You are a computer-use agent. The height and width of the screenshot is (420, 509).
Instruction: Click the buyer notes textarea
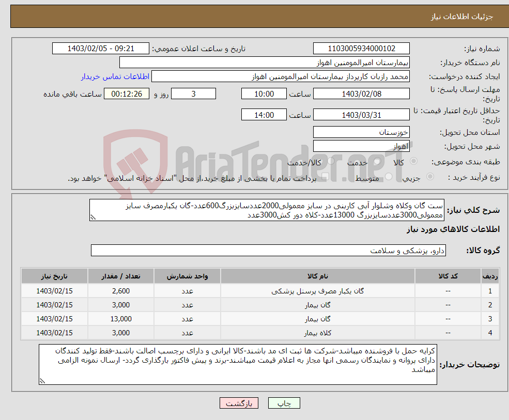(238, 365)
